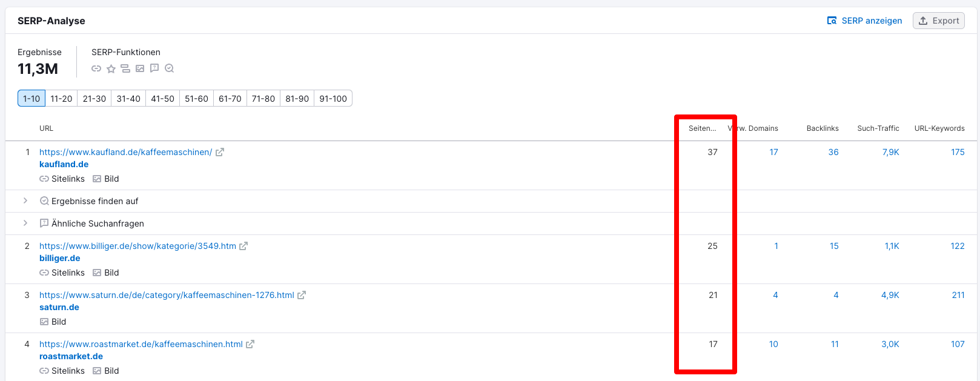Open roastmarket.de URL via external link icon
Viewport: 980px width, 381px height.
pos(250,344)
